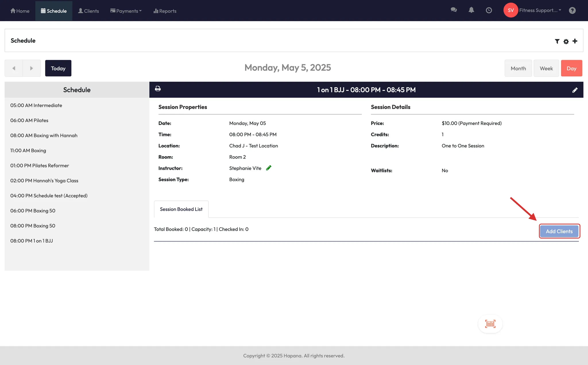Open the barcode scanner button
The width and height of the screenshot is (588, 365).
point(490,324)
